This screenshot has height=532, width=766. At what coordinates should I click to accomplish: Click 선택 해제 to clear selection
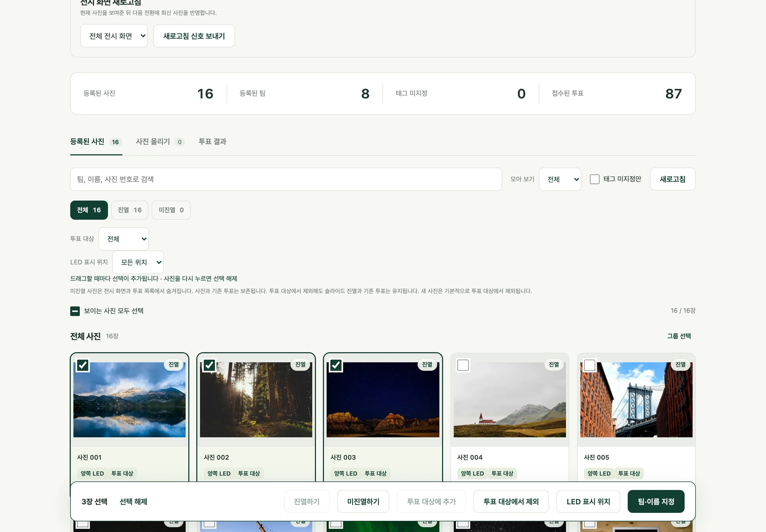click(133, 502)
